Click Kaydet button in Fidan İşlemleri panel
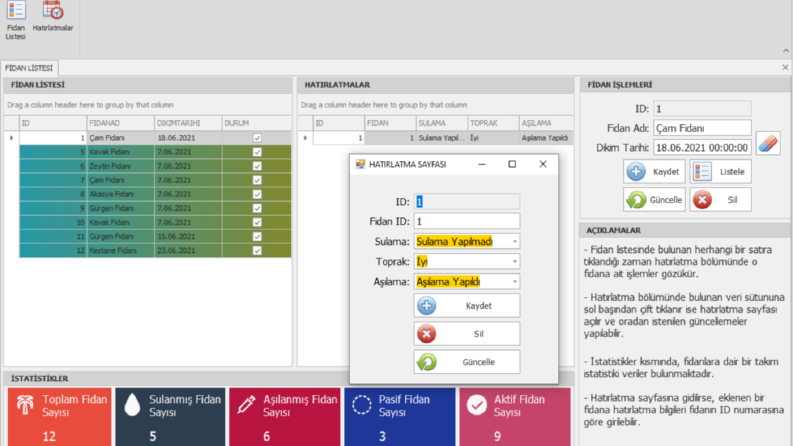This screenshot has width=793, height=446. click(654, 171)
